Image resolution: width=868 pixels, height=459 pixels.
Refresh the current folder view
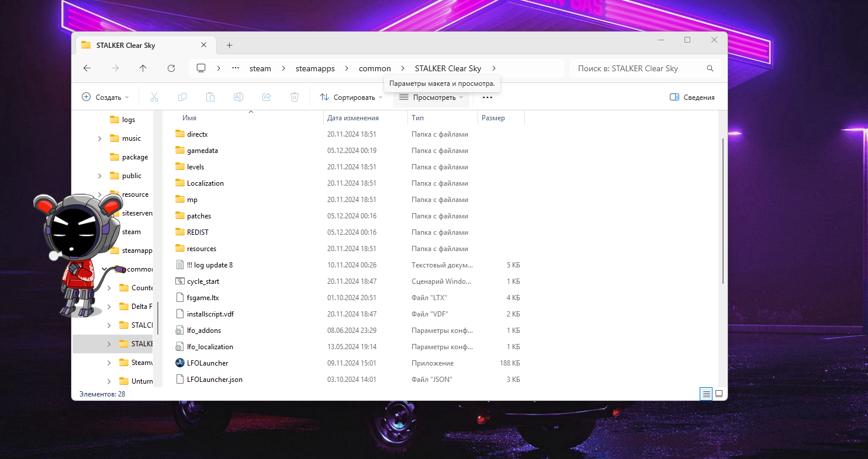pyautogui.click(x=171, y=68)
